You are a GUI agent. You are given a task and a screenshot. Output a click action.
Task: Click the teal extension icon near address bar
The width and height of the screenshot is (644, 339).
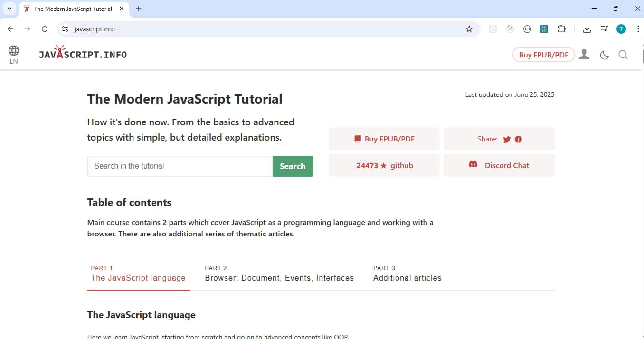(544, 29)
